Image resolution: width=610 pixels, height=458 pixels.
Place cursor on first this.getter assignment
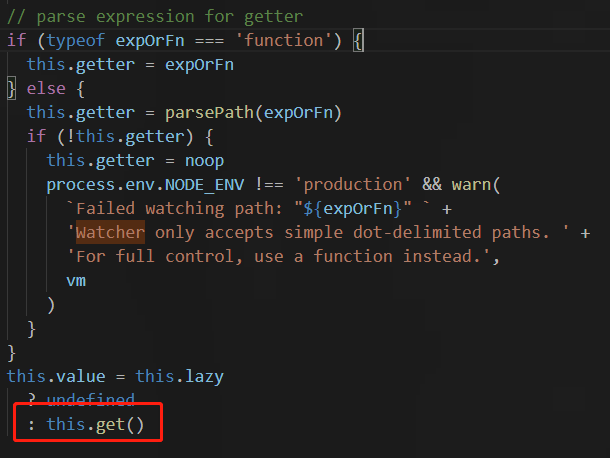click(130, 65)
